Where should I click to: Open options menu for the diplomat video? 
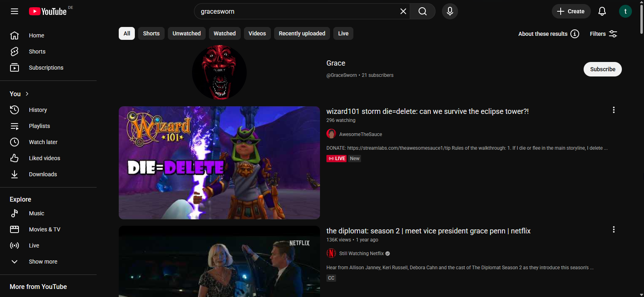pos(614,229)
